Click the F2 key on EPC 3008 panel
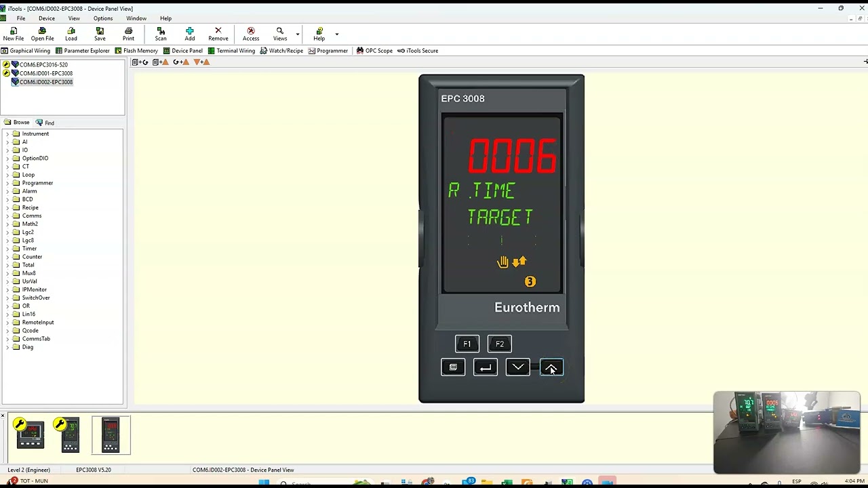This screenshot has width=868, height=488. [x=500, y=344]
